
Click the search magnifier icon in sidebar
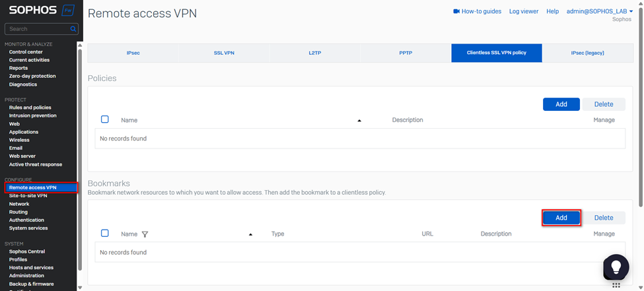coord(73,29)
